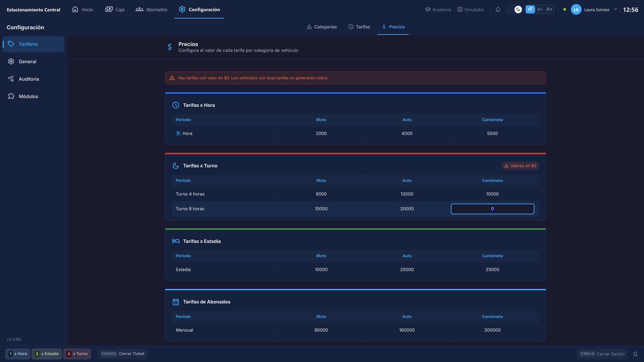Screen dimensions: 644x362
Task: Click the Cerrar Ticket button
Action: [122, 354]
